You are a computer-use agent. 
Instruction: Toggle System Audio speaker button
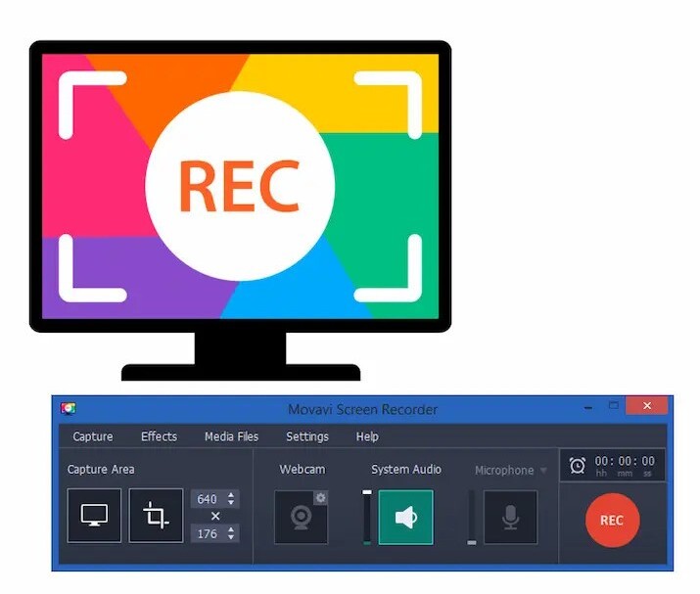[x=405, y=518]
